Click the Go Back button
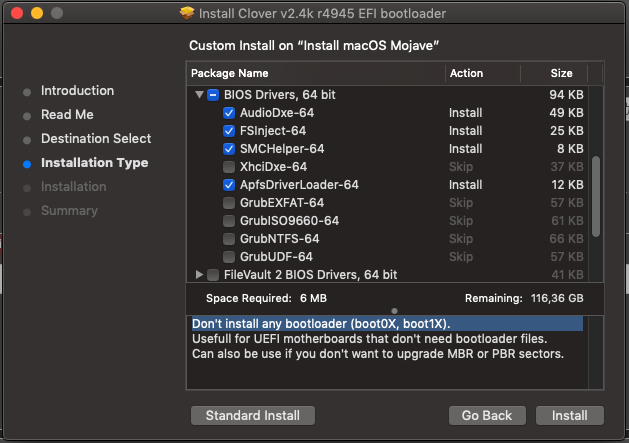The image size is (629, 443). [487, 415]
